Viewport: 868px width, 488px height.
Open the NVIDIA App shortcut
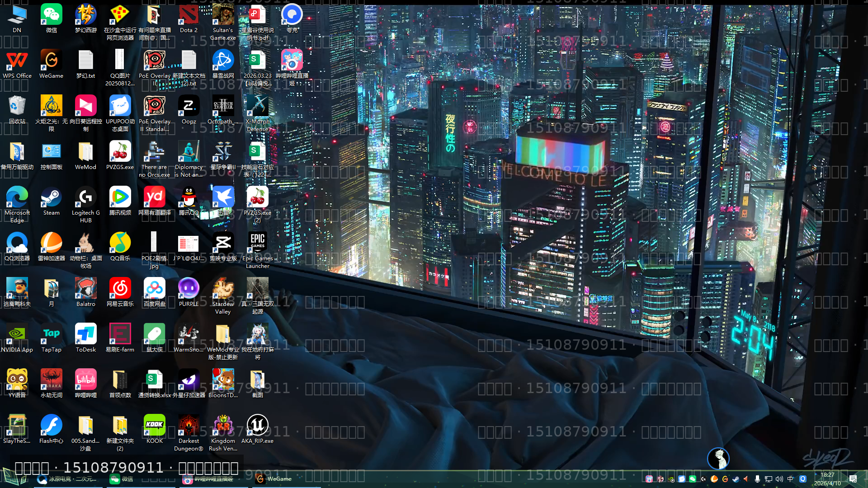coord(17,334)
